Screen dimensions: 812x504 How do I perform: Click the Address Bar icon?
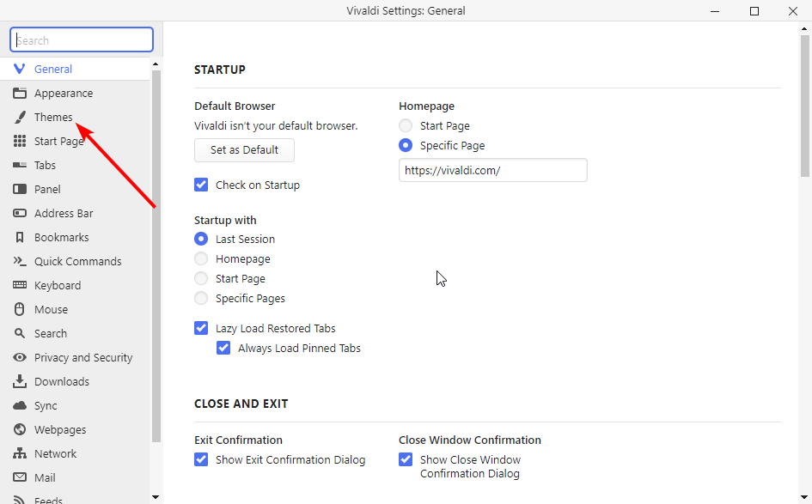[x=20, y=213]
